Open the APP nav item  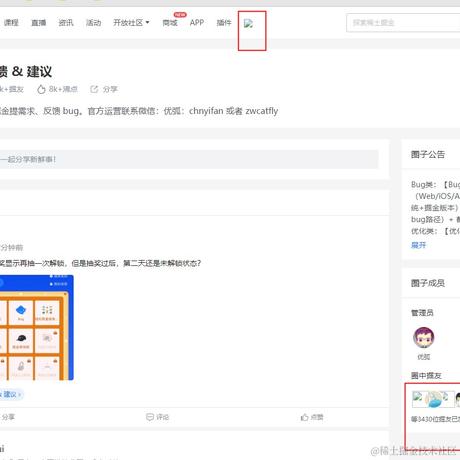click(x=197, y=23)
